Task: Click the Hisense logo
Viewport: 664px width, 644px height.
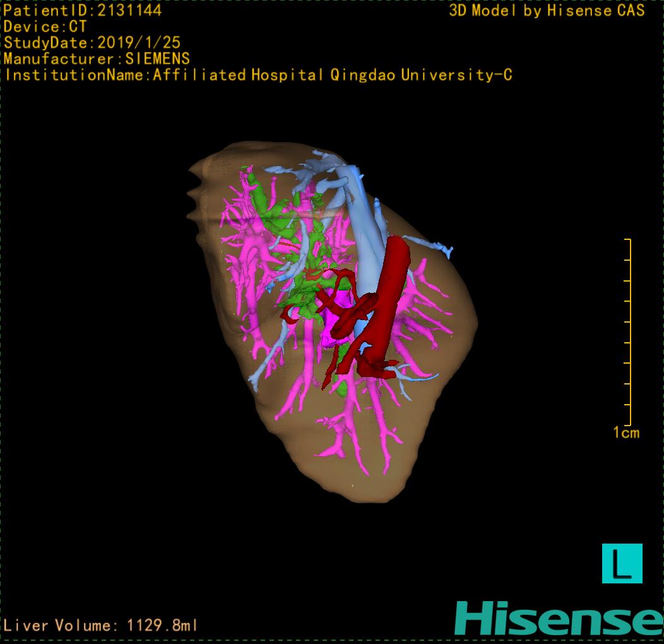Action: point(558,618)
